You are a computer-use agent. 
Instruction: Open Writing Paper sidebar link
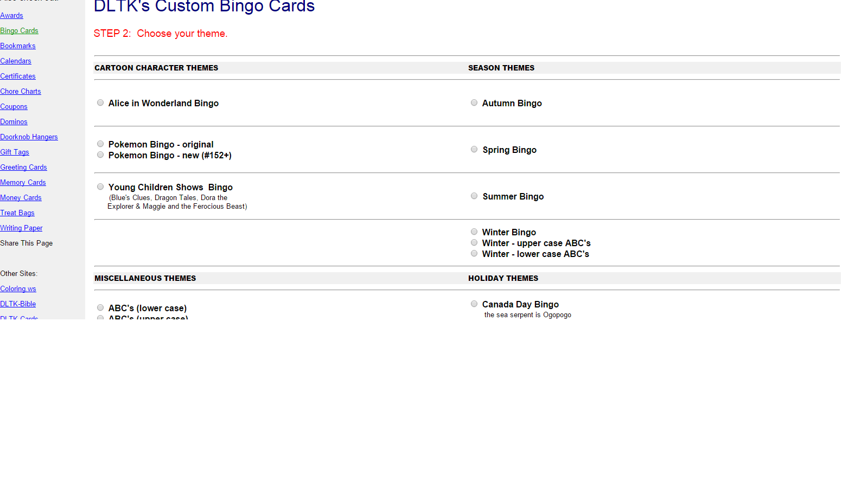tap(21, 228)
